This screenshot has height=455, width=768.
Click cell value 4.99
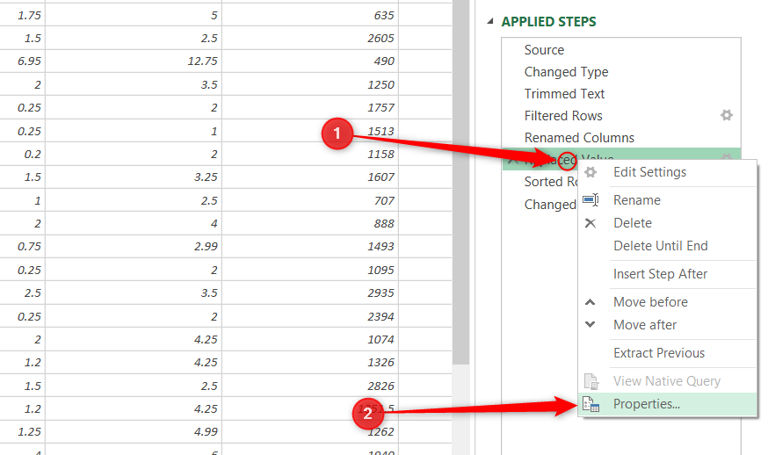[206, 432]
